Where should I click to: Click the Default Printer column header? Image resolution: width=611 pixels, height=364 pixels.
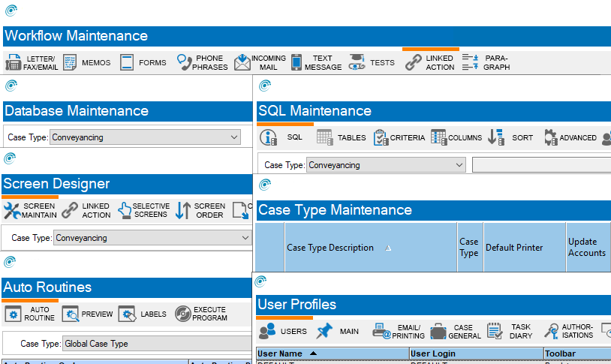click(514, 248)
